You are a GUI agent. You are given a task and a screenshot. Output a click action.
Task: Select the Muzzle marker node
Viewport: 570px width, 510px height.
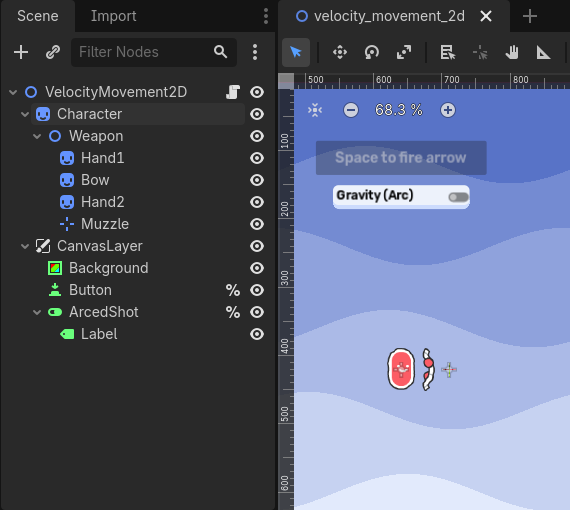point(105,224)
